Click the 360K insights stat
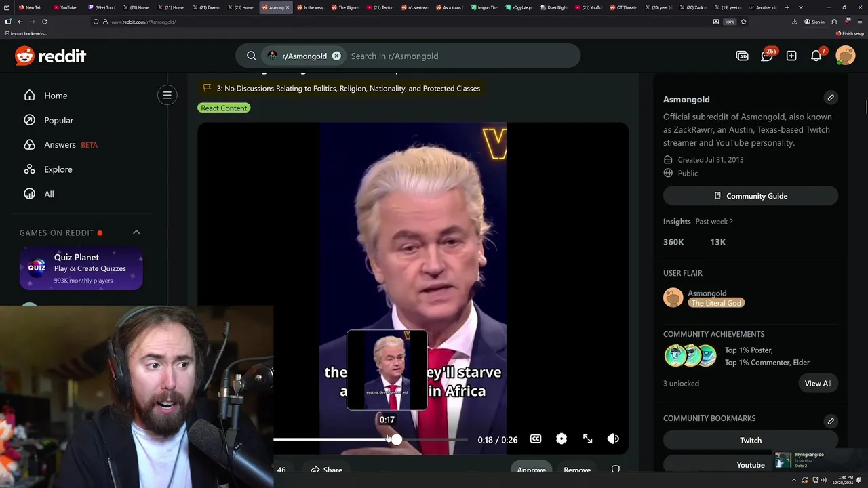 point(673,242)
